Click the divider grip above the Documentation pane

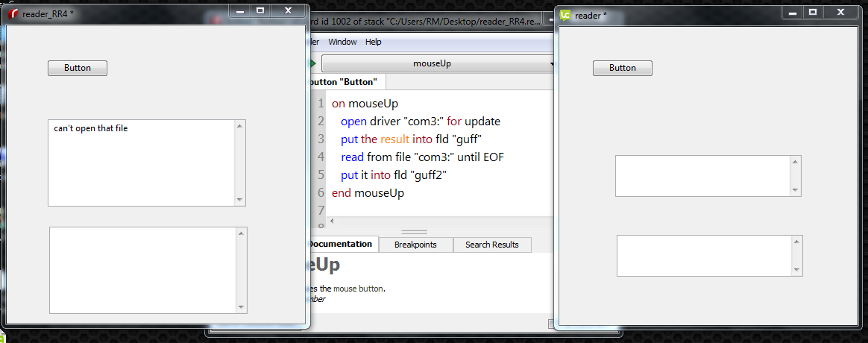coord(414,232)
